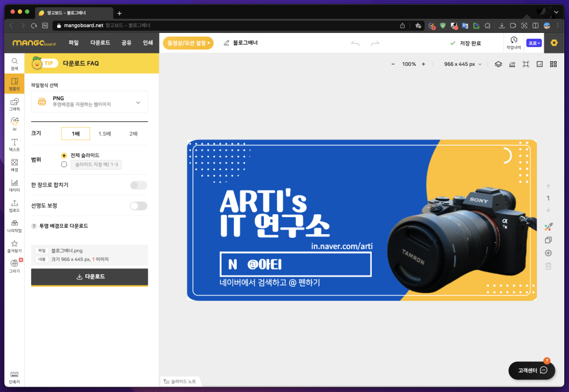Open the 검색 search sidebar icon
This screenshot has height=392, width=569.
pos(15,64)
